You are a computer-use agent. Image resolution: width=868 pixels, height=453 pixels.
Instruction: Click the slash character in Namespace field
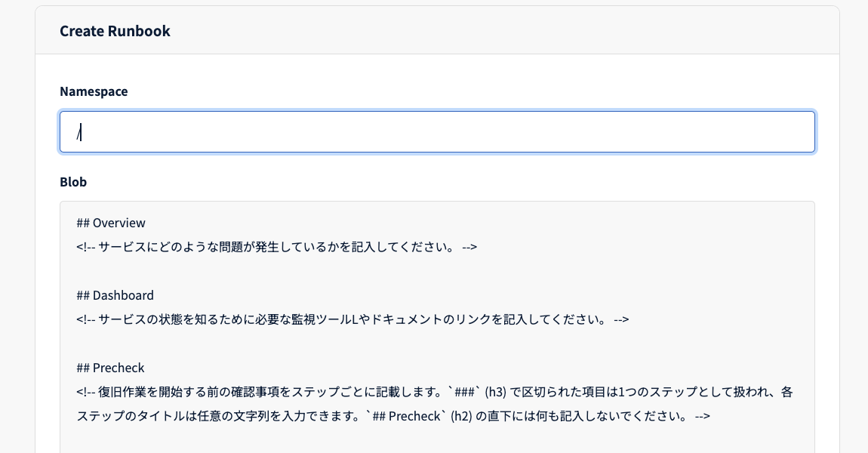(x=78, y=133)
